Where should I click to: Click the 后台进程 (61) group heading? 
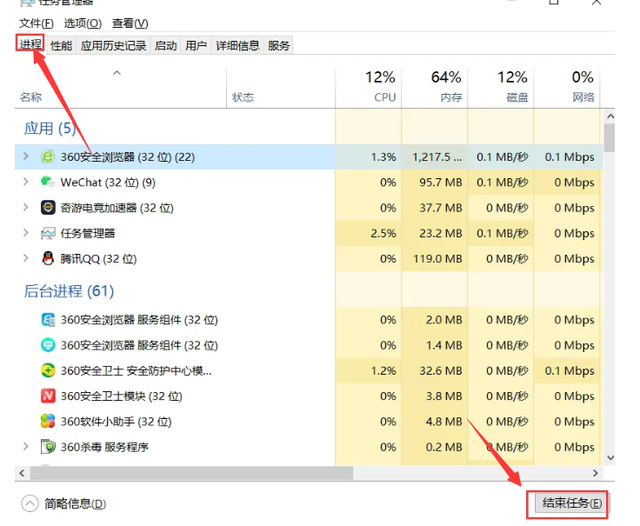[69, 291]
